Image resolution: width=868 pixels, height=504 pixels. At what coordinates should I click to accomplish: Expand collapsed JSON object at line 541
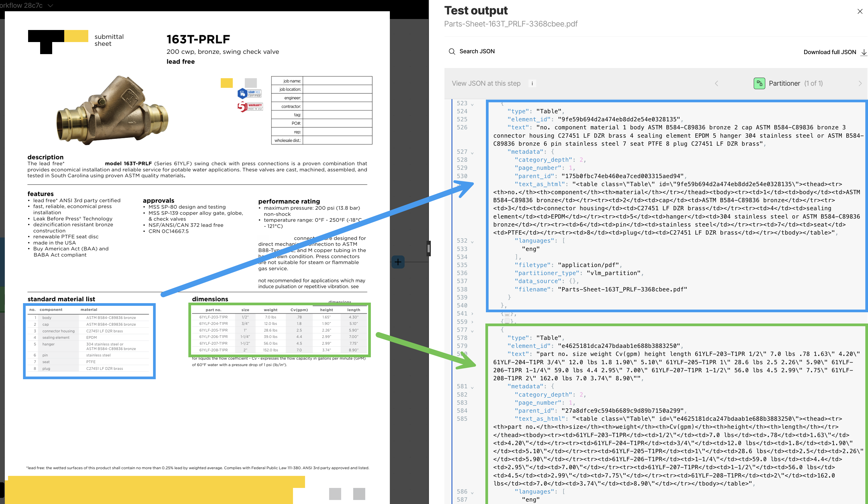pyautogui.click(x=472, y=314)
